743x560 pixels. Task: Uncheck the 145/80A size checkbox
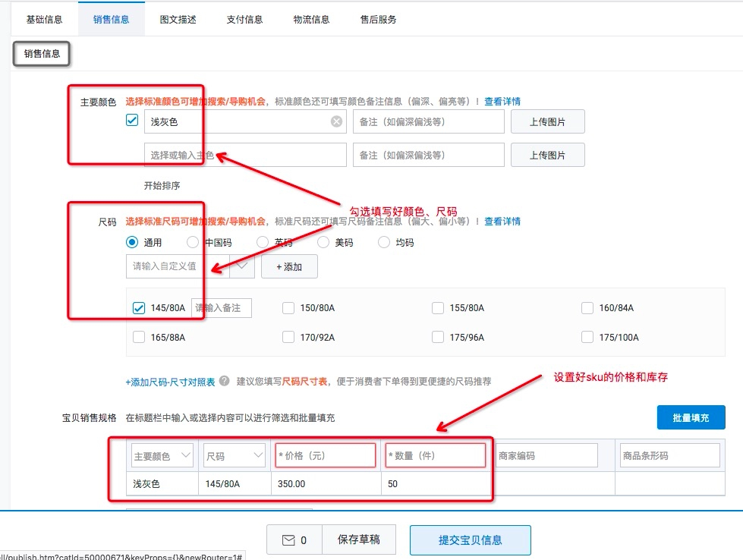pyautogui.click(x=139, y=308)
